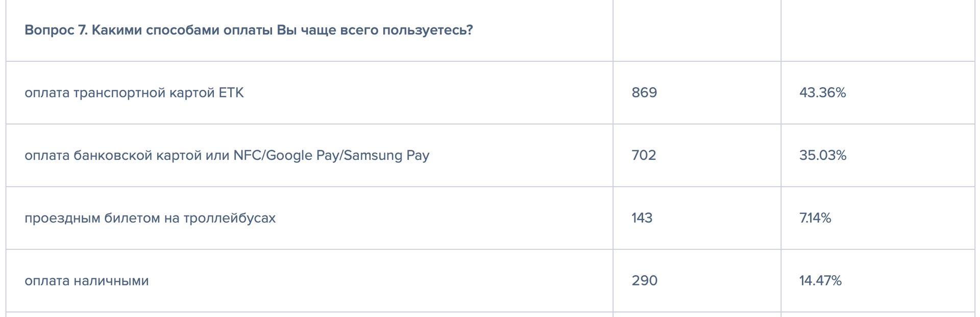This screenshot has width=980, height=317.
Task: Click the 7.14% percentage cell
Action: coord(815,218)
